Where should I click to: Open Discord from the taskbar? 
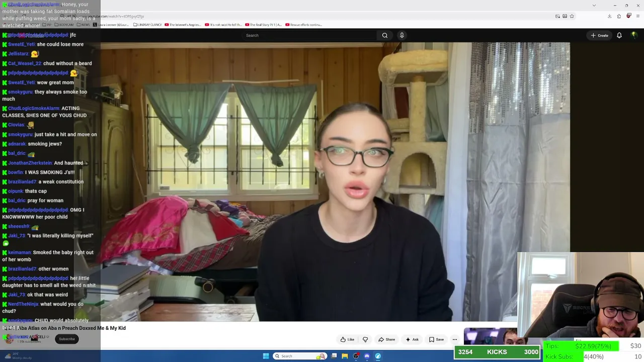click(x=367, y=356)
